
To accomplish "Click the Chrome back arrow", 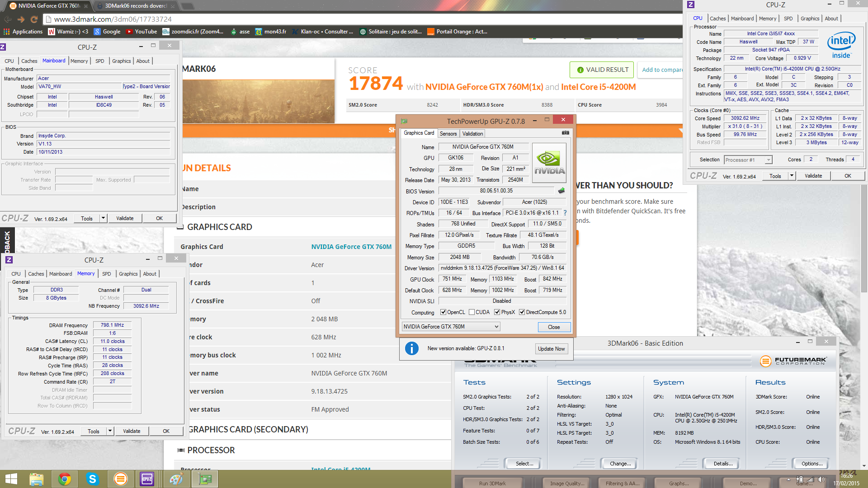I will [8, 19].
